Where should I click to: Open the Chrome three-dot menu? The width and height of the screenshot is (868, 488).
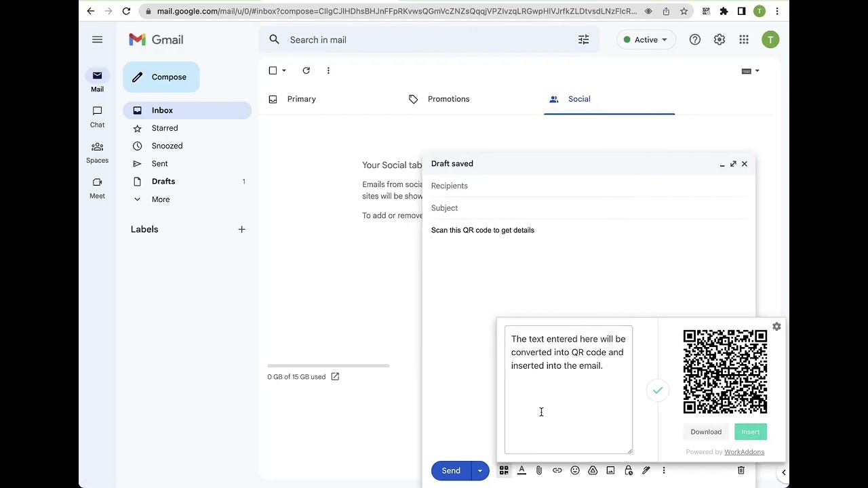pos(777,11)
